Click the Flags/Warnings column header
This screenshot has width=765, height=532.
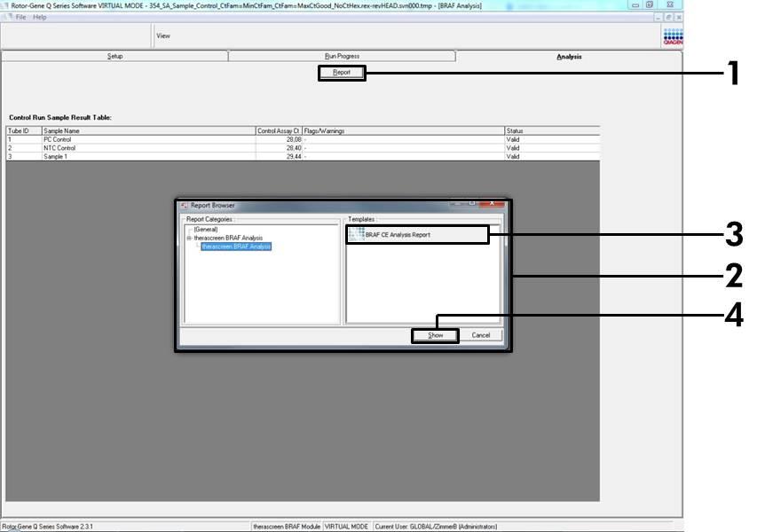(x=404, y=130)
